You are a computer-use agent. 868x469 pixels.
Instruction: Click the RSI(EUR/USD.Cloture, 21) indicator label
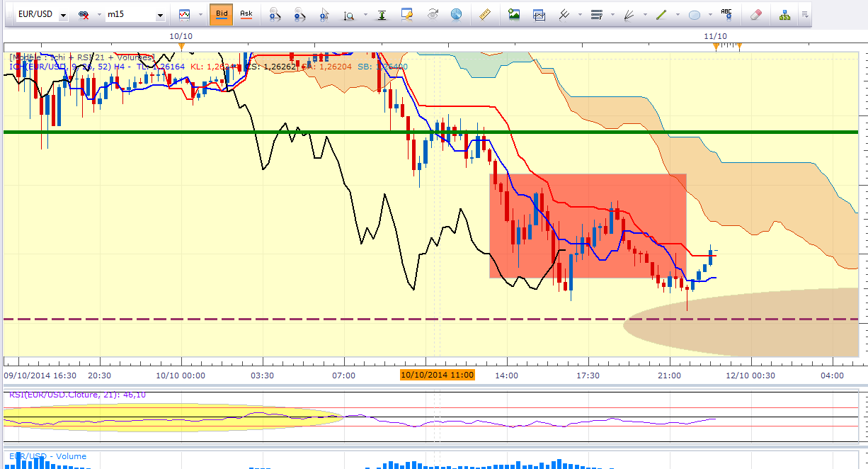coord(77,395)
